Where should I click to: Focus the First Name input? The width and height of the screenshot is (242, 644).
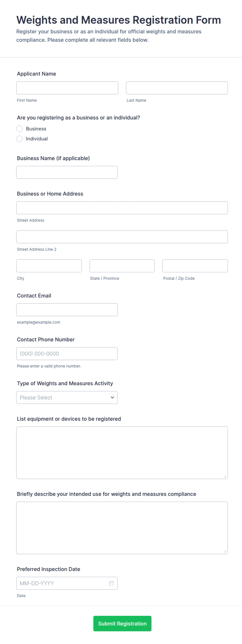(x=67, y=88)
